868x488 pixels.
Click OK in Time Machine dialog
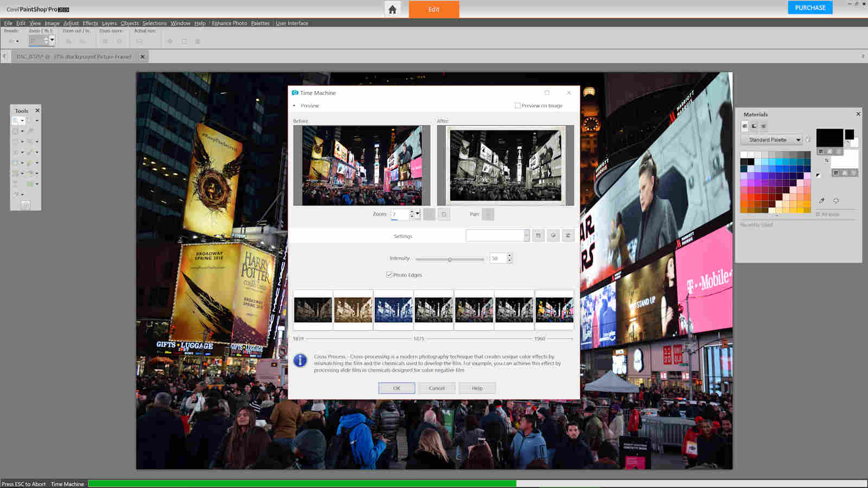click(397, 388)
